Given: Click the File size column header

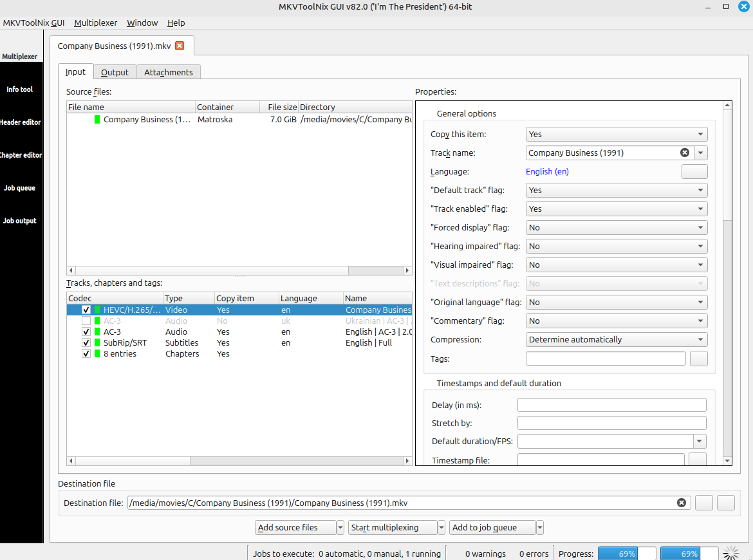Looking at the screenshot, I should point(279,107).
